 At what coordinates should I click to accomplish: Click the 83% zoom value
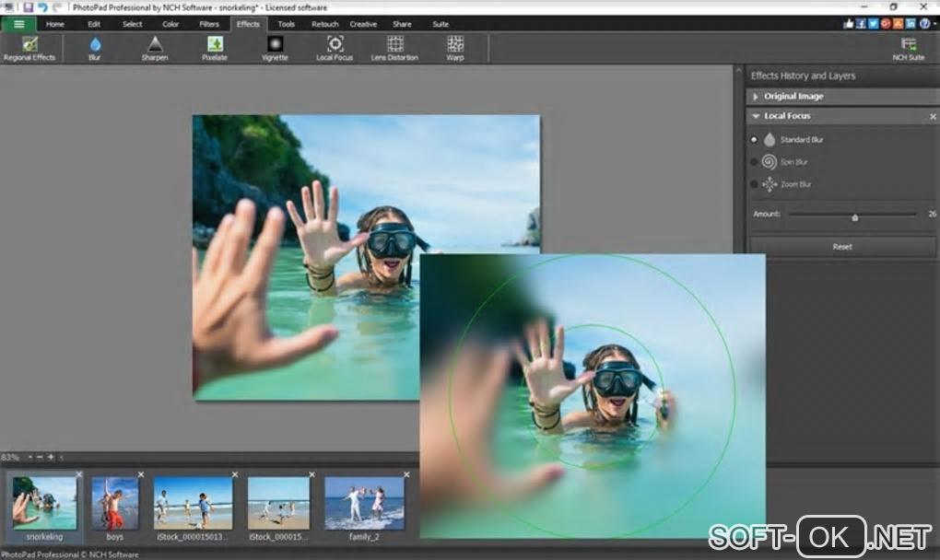point(10,457)
